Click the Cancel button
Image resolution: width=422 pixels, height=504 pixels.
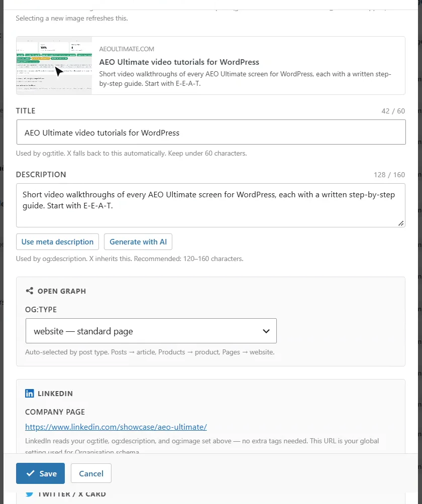[x=91, y=473]
